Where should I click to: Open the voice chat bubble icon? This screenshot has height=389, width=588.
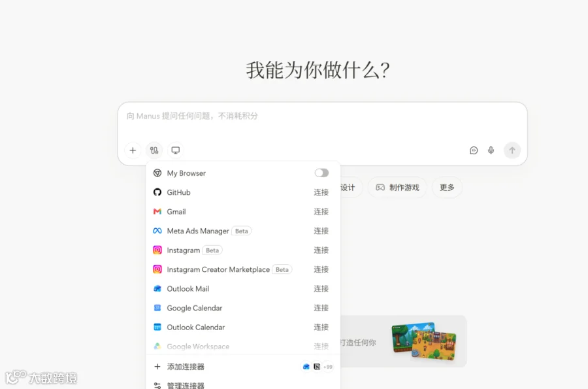coord(474,150)
